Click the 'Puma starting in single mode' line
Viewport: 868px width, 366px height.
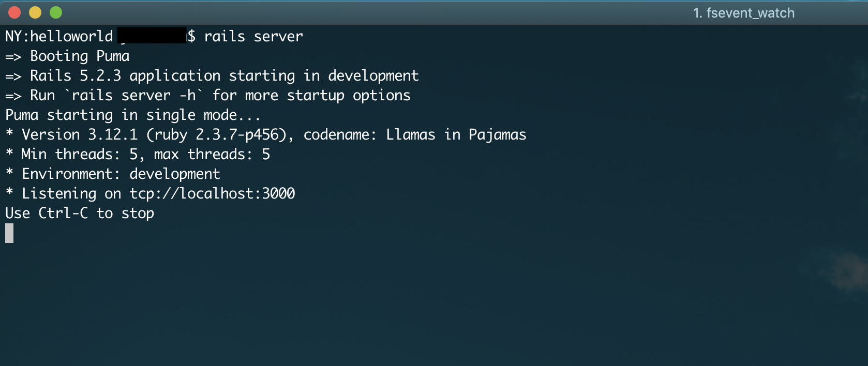(132, 115)
